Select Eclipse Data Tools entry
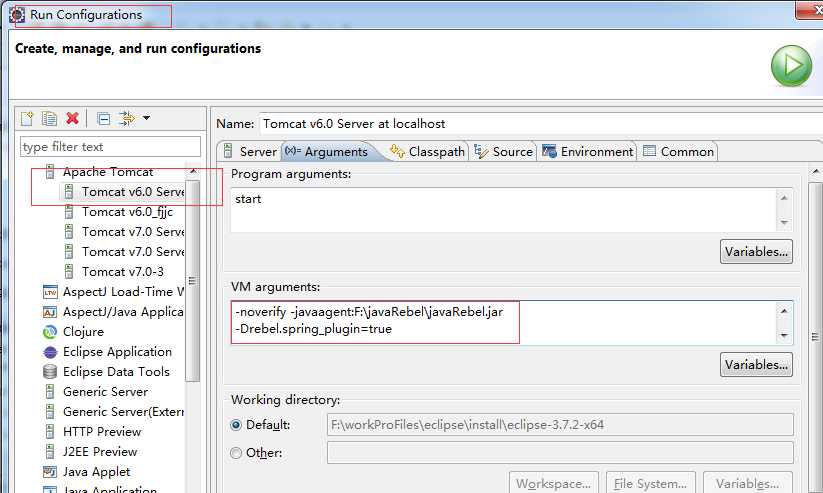823x493 pixels. [116, 371]
